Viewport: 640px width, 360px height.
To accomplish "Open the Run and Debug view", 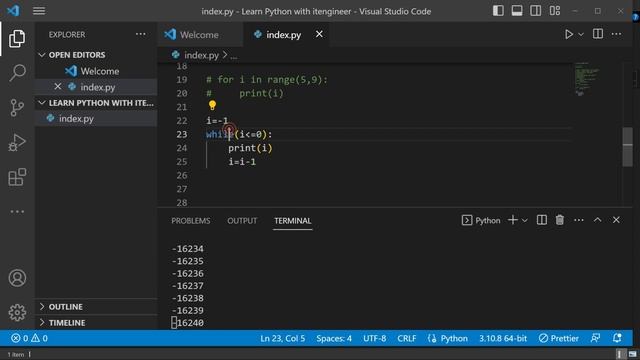I will click(17, 142).
